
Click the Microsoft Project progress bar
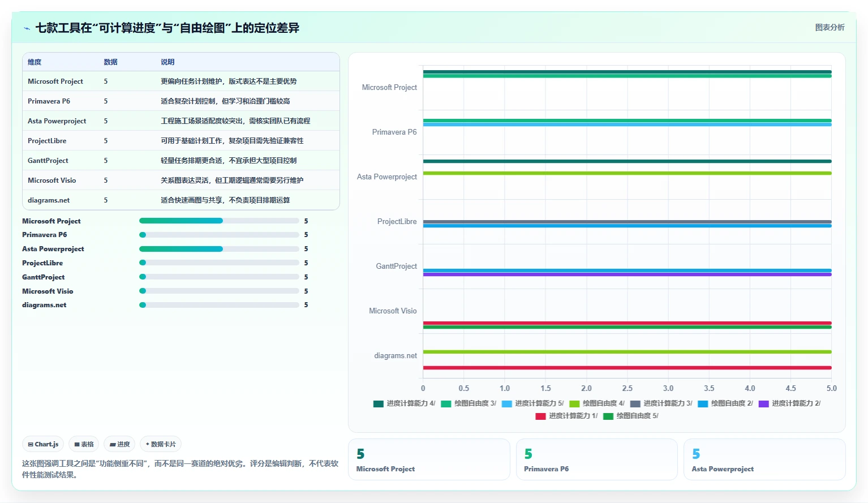219,221
